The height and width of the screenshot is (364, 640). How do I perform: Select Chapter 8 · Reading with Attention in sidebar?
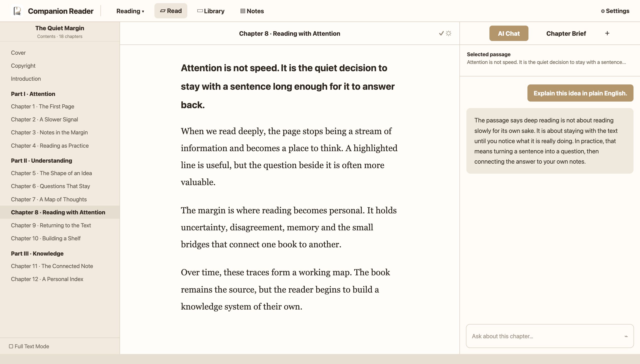click(60, 212)
